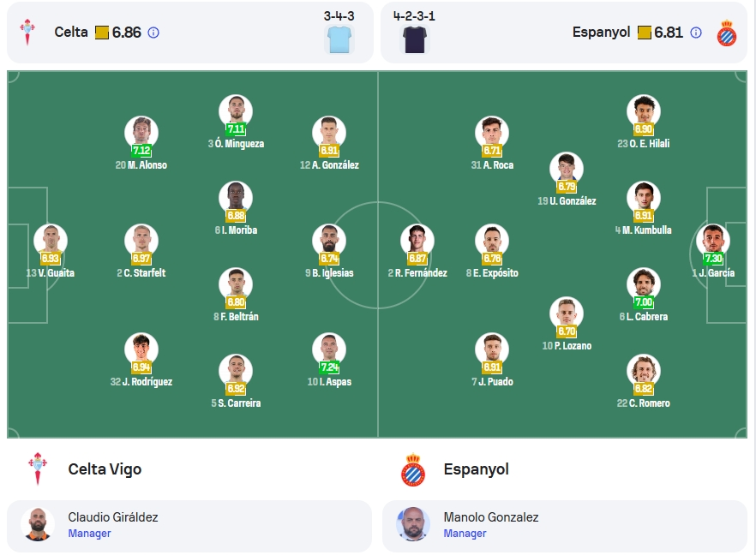Screen dimensions: 756x555
Task: Click the Celta Vigo crest below the pitch
Action: pos(38,468)
